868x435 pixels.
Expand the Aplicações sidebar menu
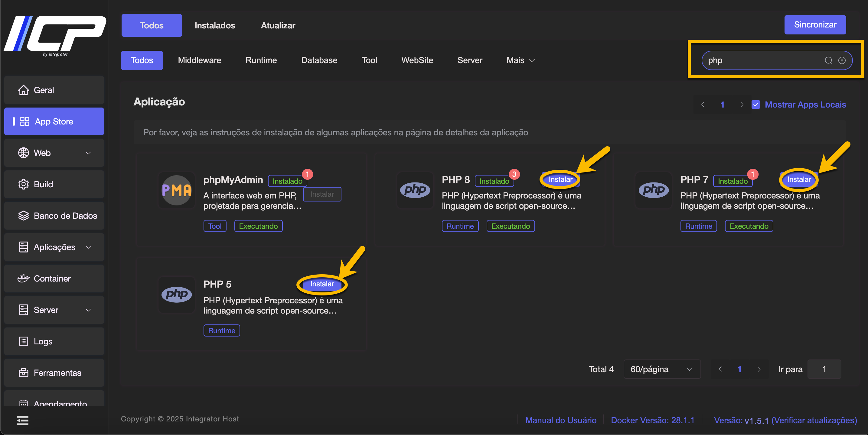(88, 247)
